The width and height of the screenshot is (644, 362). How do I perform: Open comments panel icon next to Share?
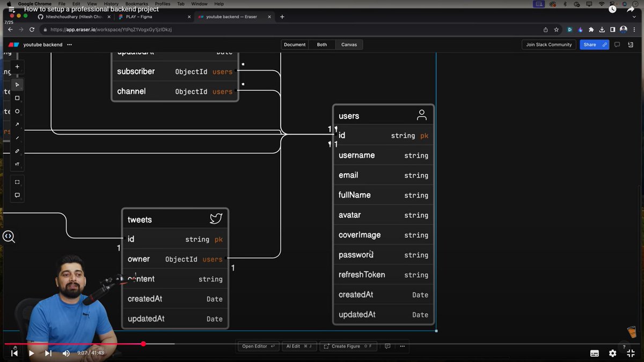[x=617, y=45]
